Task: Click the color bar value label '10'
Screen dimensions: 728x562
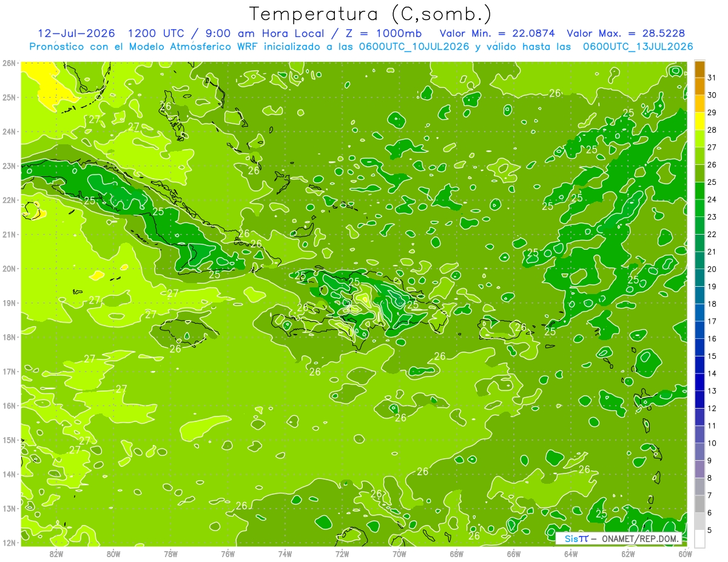Action: click(x=712, y=443)
